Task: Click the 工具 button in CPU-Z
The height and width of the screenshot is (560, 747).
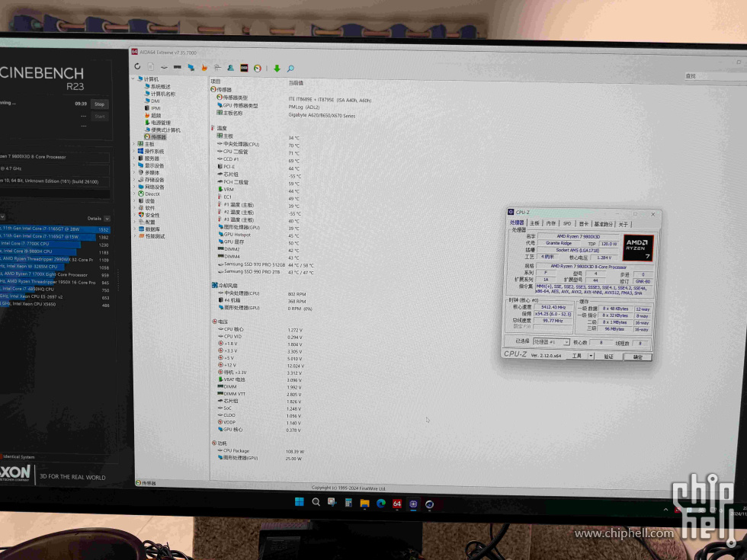Action: tap(577, 356)
